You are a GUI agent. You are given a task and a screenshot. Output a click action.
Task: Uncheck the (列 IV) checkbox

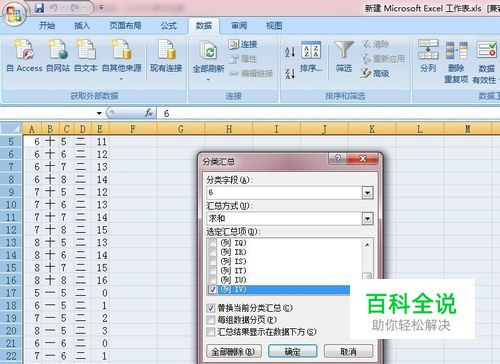212,289
